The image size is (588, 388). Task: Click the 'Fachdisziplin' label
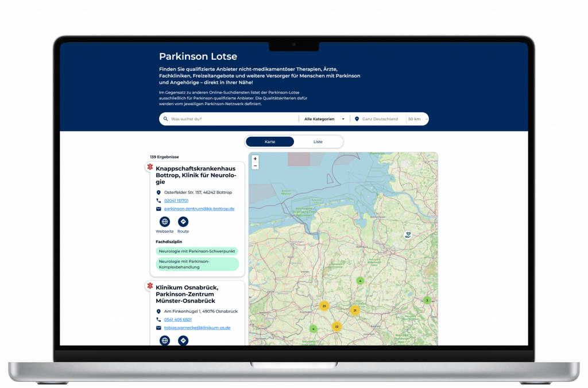[169, 241]
